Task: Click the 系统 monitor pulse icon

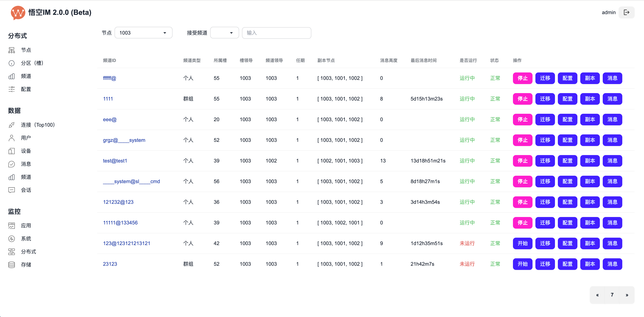Action: coord(12,238)
